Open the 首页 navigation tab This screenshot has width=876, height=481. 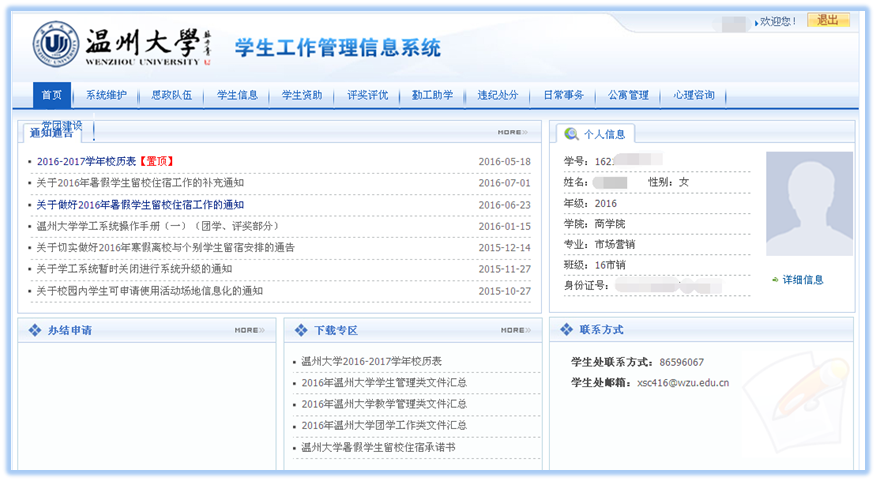(52, 96)
